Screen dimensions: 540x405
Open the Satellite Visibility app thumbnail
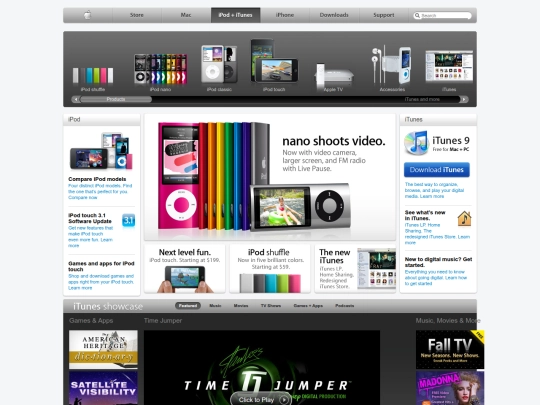click(103, 388)
